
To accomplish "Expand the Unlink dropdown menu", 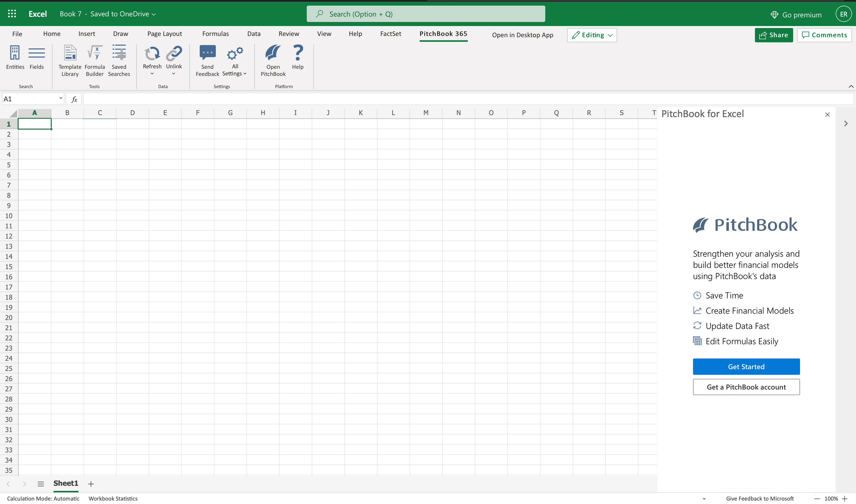I will point(174,74).
